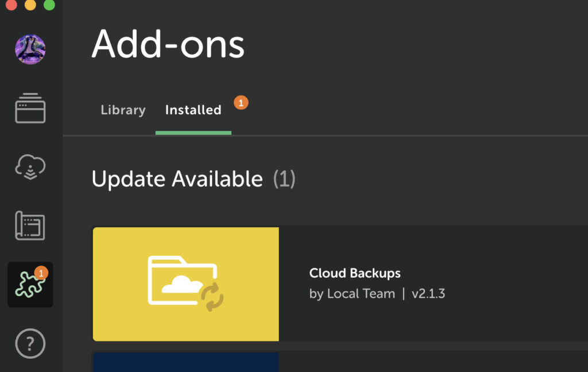This screenshot has height=372, width=588.
Task: Select the Add-ons puzzle piece icon
Action: click(x=29, y=286)
